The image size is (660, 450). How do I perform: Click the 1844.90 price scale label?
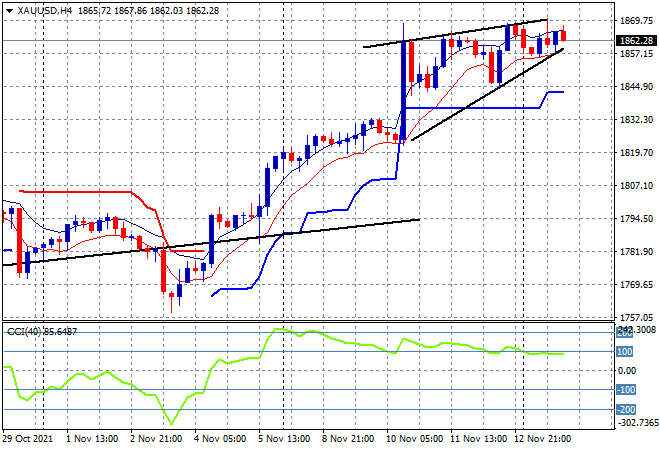(636, 87)
